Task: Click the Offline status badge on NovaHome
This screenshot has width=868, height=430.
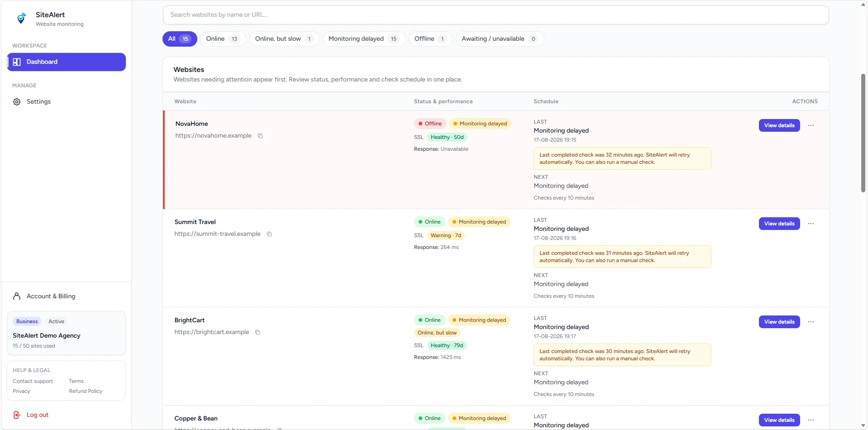Action: (x=430, y=124)
